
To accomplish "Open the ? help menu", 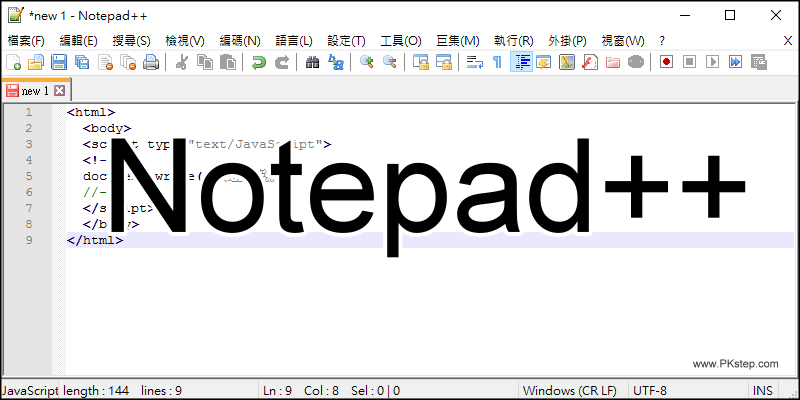I will [x=662, y=41].
